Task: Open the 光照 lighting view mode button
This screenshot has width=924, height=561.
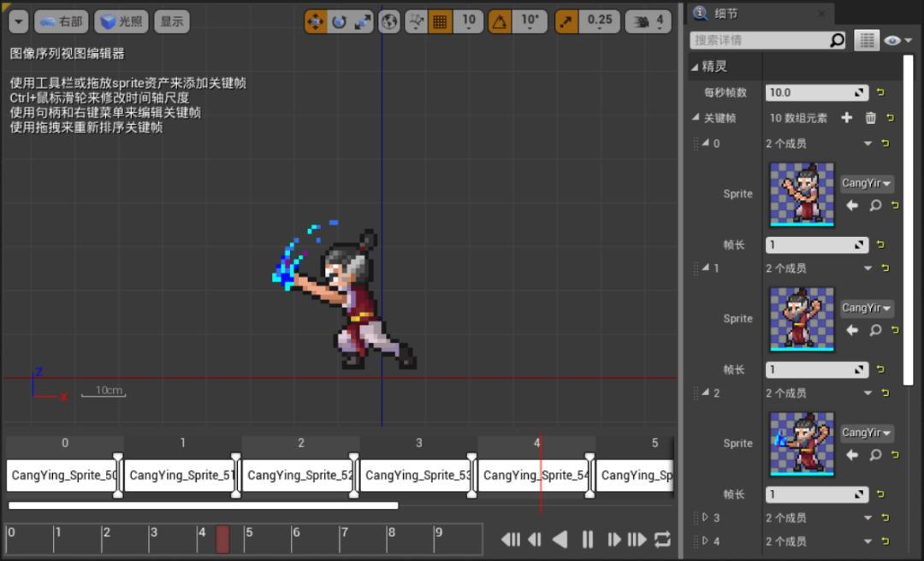Action: 121,21
